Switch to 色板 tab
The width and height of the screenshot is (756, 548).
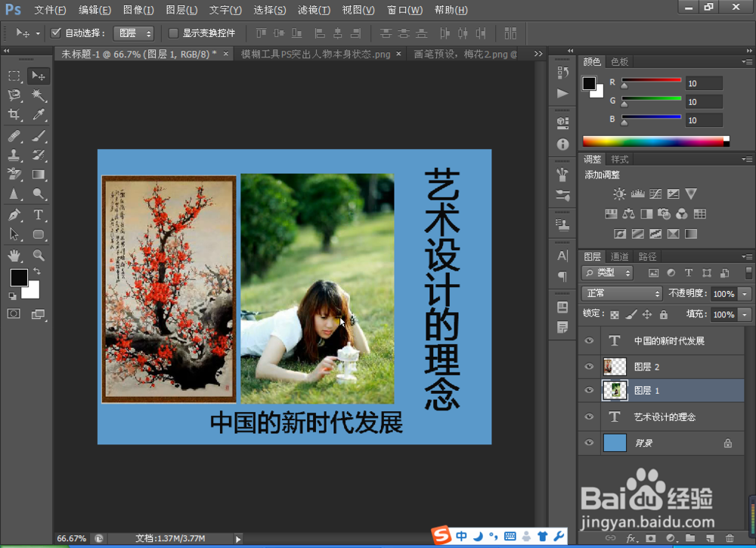(x=620, y=62)
